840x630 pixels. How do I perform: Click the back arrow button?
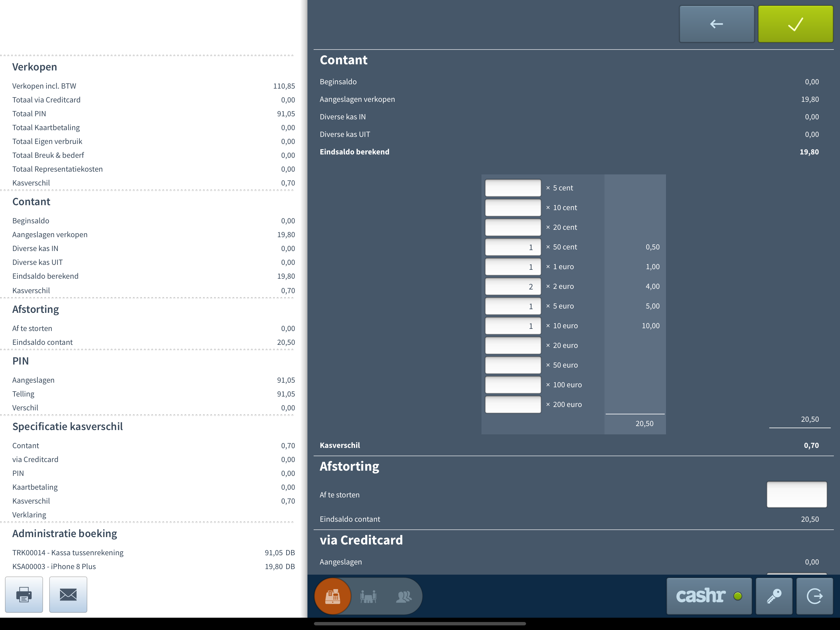[717, 24]
